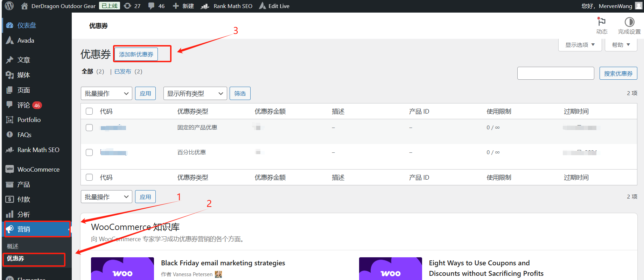The height and width of the screenshot is (280, 644).
Task: Click the Search coupons button
Action: point(618,73)
